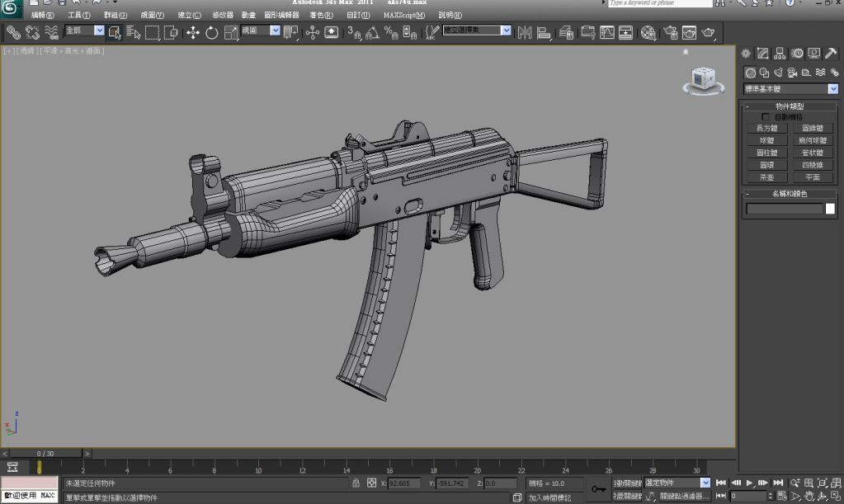The width and height of the screenshot is (844, 504).
Task: Click the 茶壺 button
Action: pyautogui.click(x=766, y=177)
